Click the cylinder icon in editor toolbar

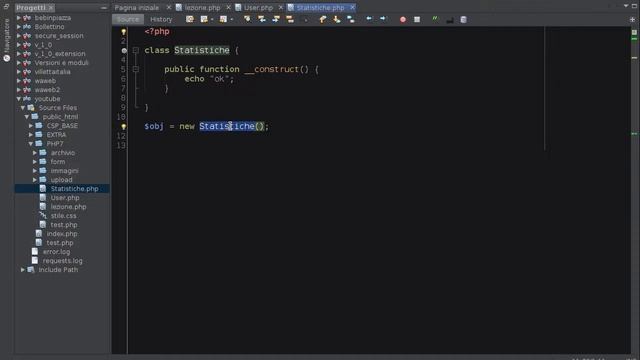click(463, 19)
